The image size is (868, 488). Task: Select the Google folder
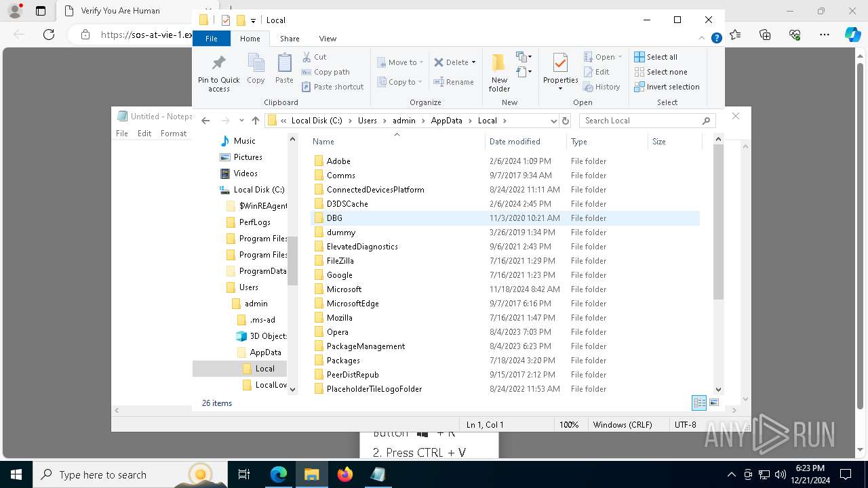point(339,275)
